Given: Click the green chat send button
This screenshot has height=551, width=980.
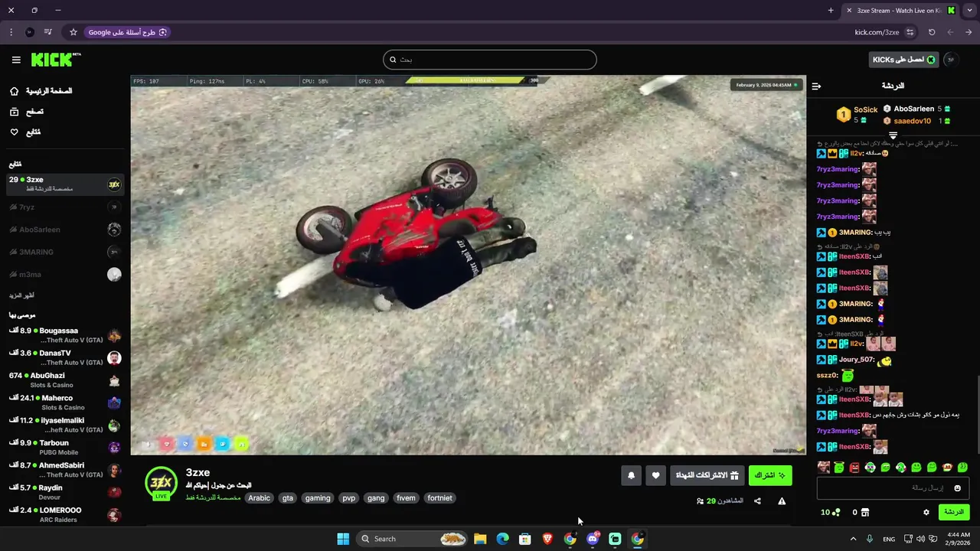Looking at the screenshot, I should [954, 512].
